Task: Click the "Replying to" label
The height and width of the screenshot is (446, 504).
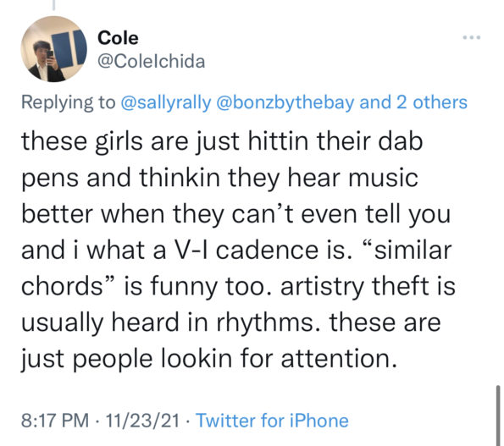Action: point(68,102)
